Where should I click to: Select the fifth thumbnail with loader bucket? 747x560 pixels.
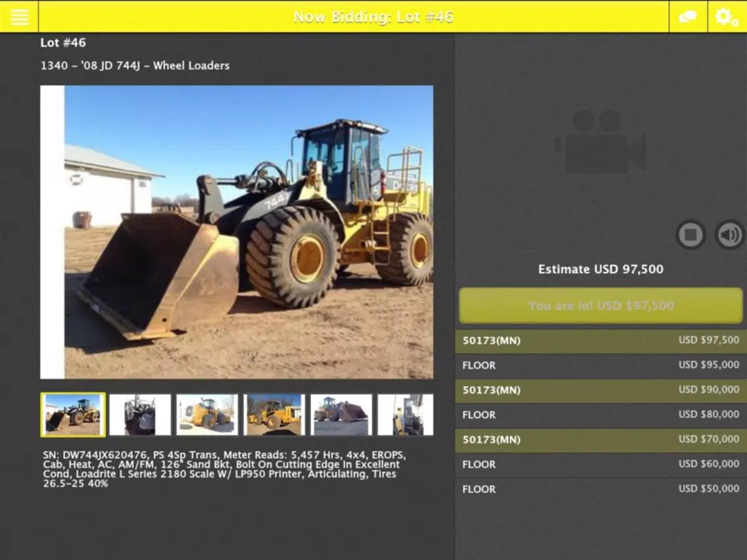point(341,414)
